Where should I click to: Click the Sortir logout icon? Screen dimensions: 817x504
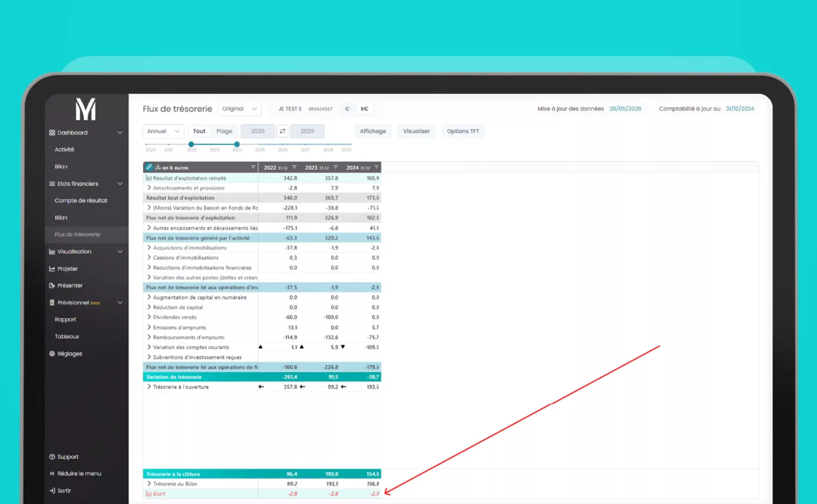[52, 491]
